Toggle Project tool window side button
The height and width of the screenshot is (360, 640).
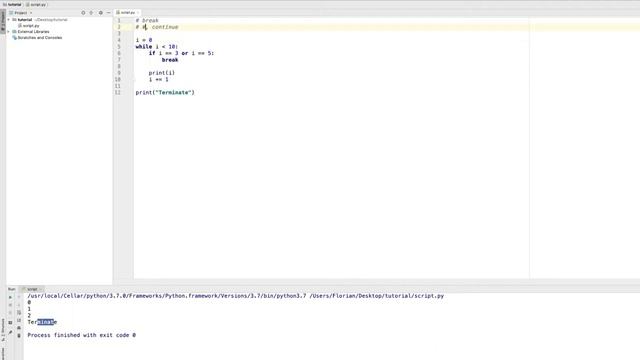pos(3,22)
